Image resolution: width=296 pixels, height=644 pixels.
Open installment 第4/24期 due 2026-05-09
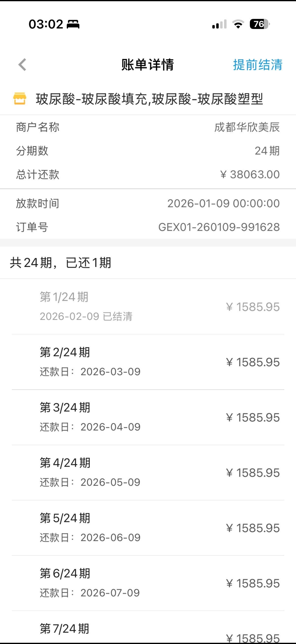click(x=148, y=472)
